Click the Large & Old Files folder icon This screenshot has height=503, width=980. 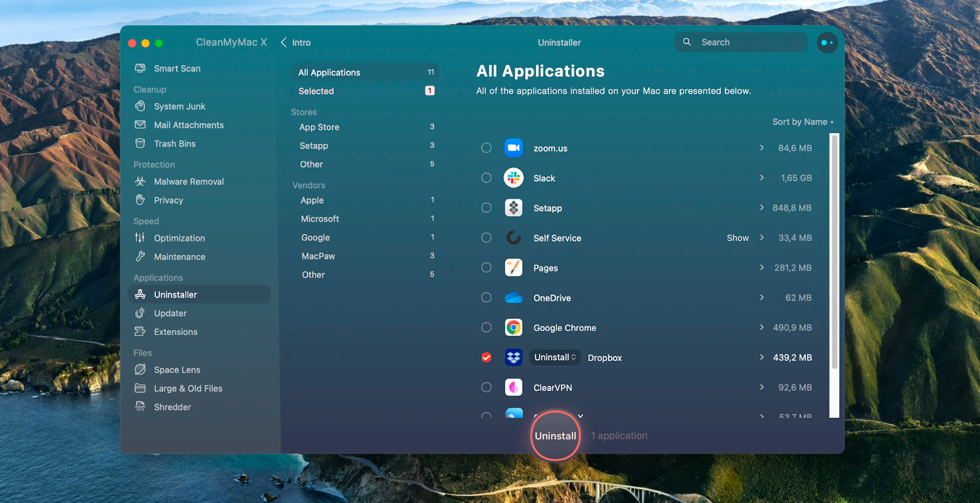coord(140,388)
